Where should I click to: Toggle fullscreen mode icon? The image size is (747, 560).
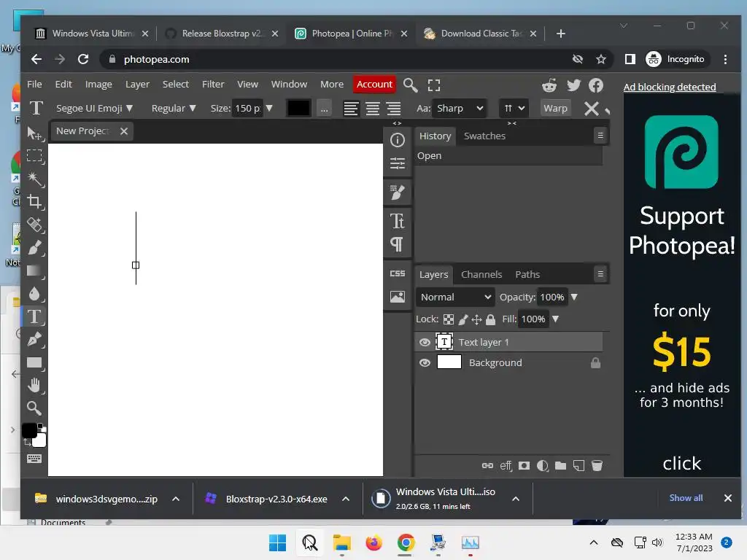point(434,85)
